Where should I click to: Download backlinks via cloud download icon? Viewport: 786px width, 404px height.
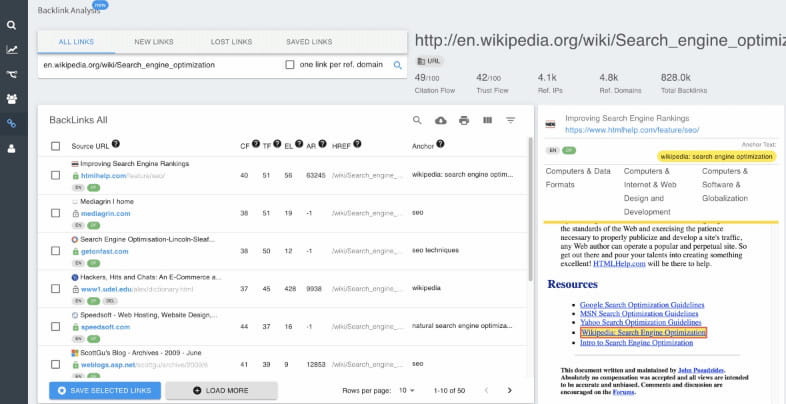pyautogui.click(x=441, y=120)
